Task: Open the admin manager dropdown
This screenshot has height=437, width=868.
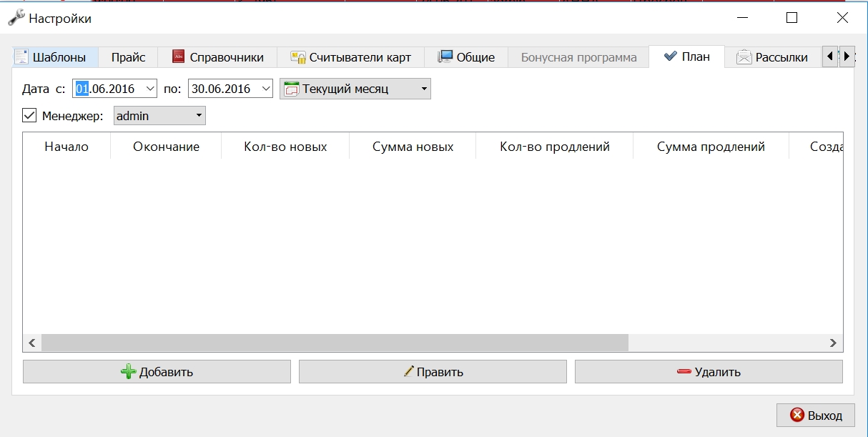Action: click(159, 115)
